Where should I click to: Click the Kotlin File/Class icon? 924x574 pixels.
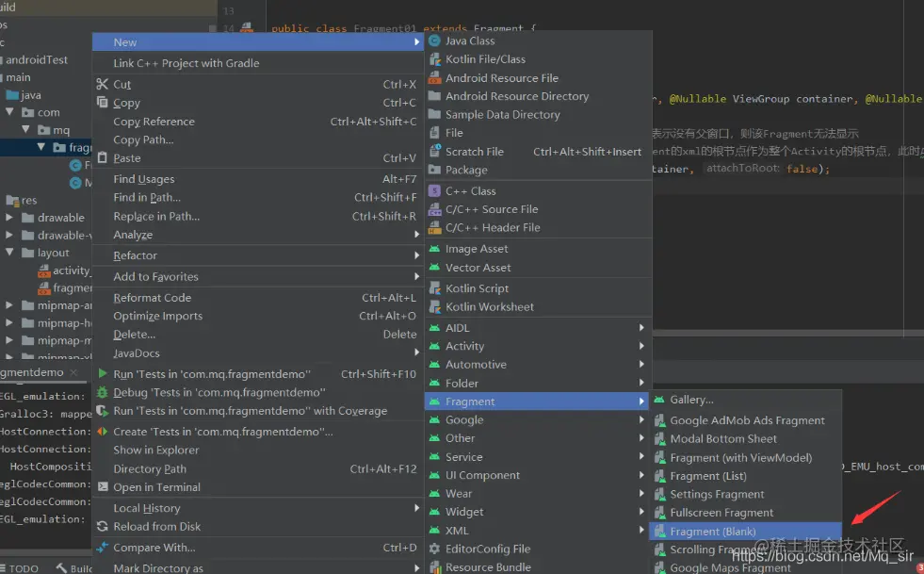(x=434, y=59)
